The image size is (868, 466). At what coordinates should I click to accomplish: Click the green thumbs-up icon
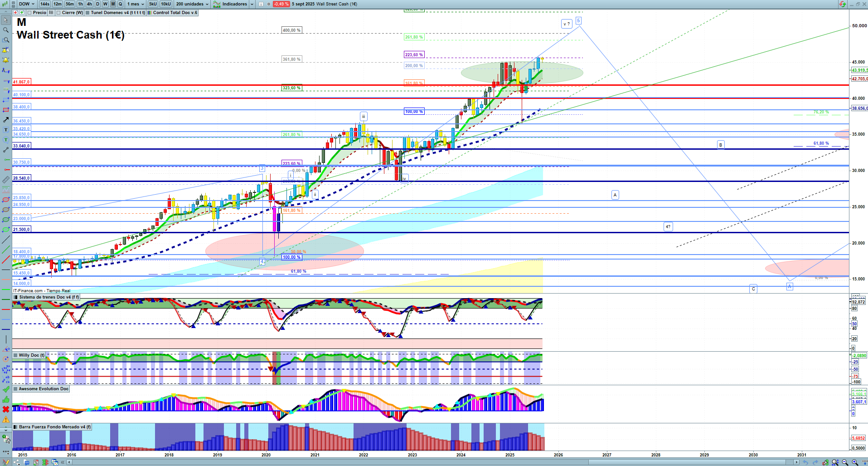tap(6, 399)
